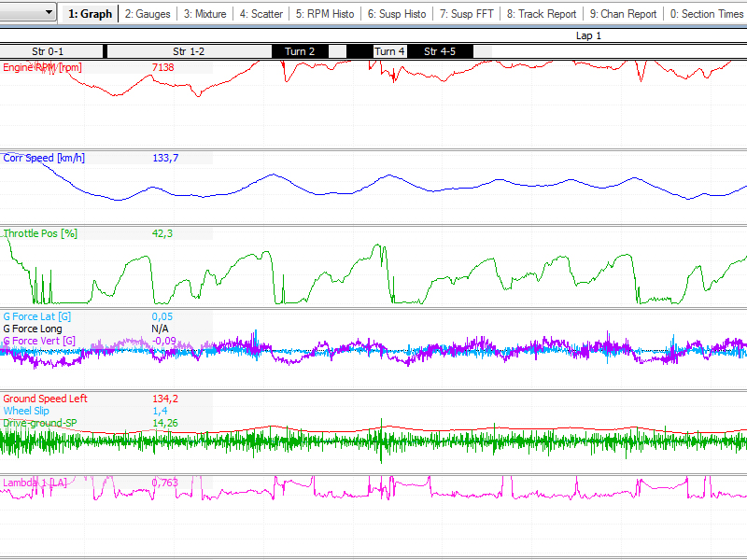
Task: Select the 0: Section Times tab
Action: pos(706,14)
